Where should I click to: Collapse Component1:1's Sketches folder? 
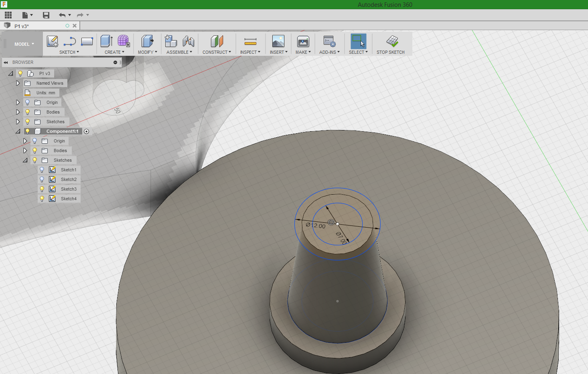tap(25, 160)
